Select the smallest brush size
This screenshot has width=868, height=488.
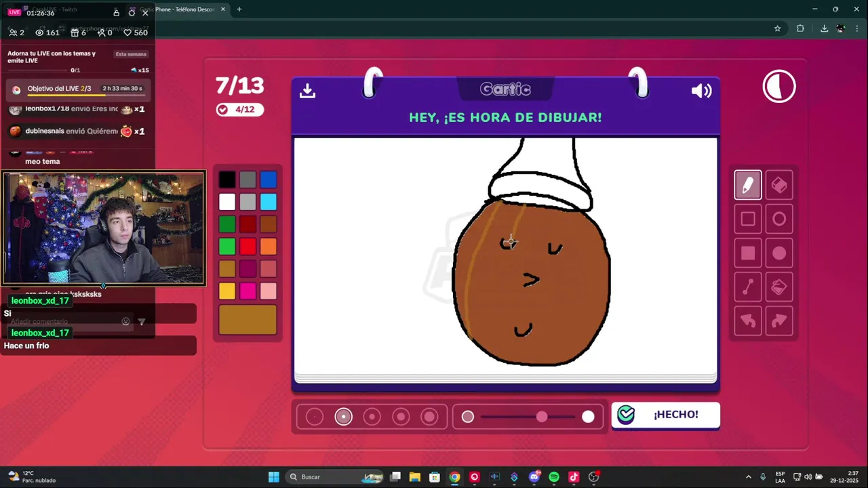(315, 417)
